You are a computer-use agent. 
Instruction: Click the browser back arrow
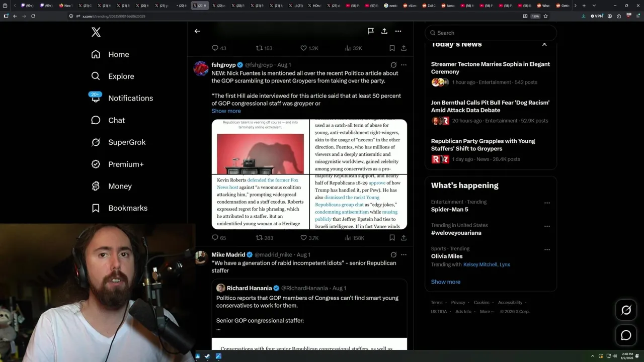pyautogui.click(x=15, y=16)
